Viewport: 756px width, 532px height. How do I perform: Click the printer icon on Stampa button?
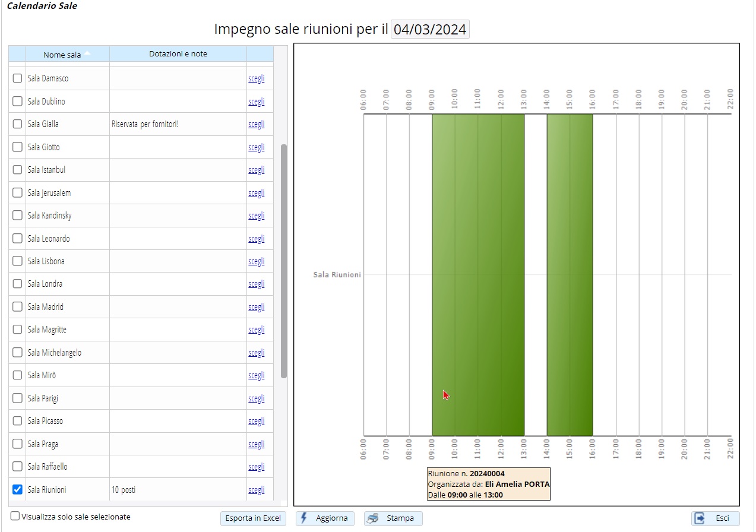(x=373, y=518)
